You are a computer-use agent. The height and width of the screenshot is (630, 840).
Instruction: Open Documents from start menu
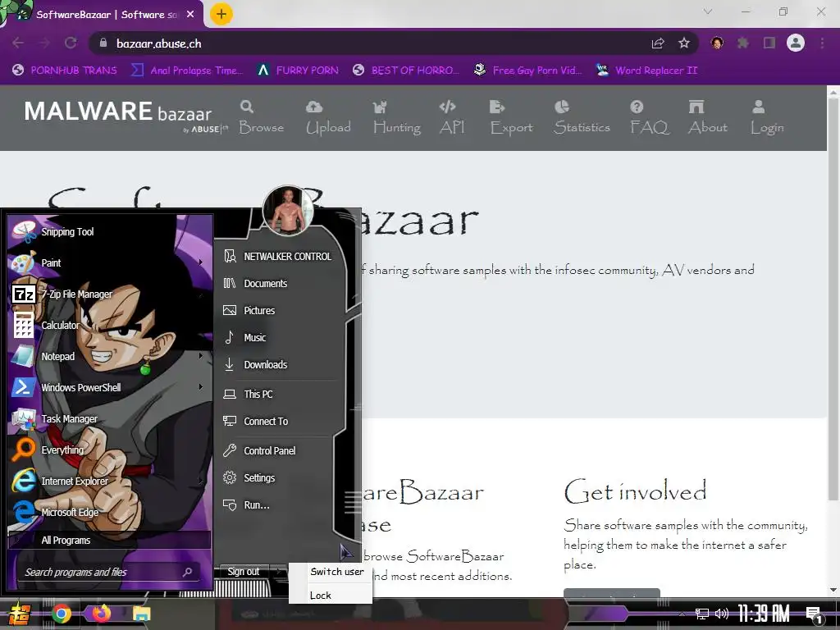click(x=279, y=283)
